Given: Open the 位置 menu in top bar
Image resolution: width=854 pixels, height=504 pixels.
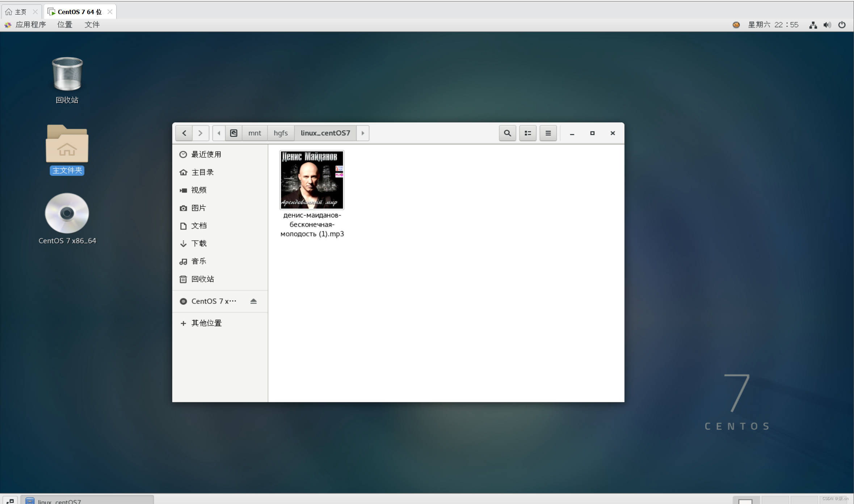Looking at the screenshot, I should click(65, 25).
